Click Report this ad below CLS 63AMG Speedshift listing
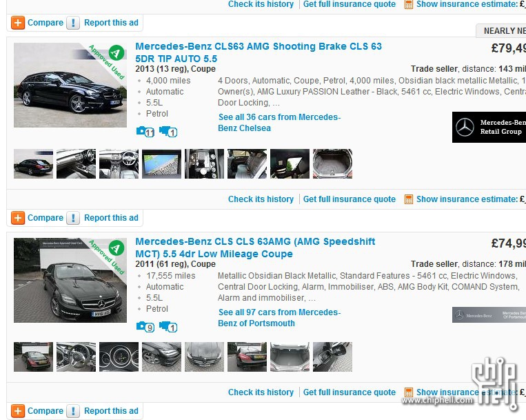 click(x=111, y=411)
